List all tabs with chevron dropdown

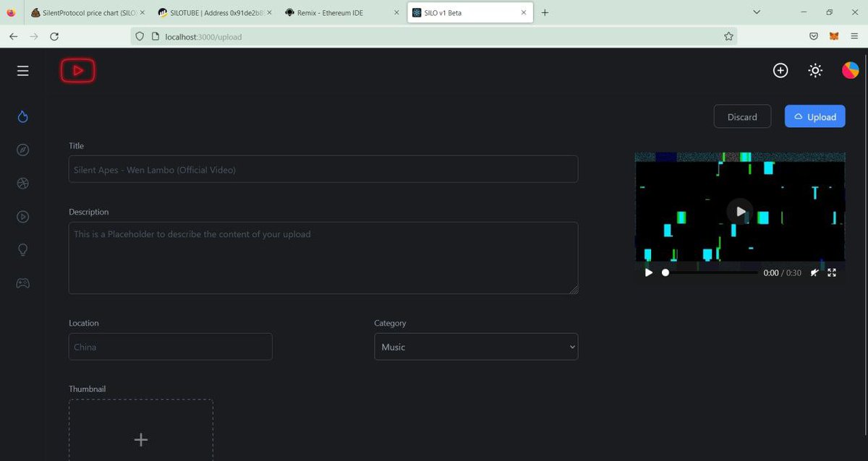[757, 12]
